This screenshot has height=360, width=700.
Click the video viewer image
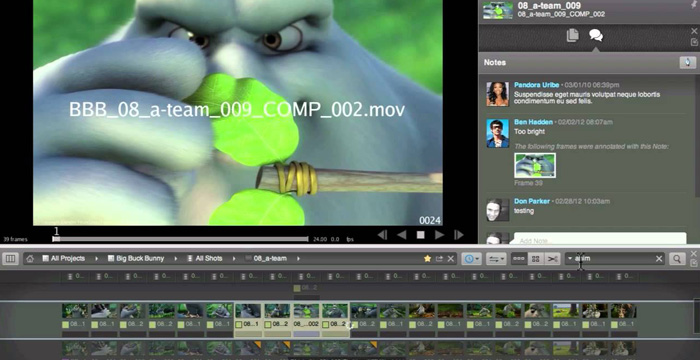coord(238,113)
